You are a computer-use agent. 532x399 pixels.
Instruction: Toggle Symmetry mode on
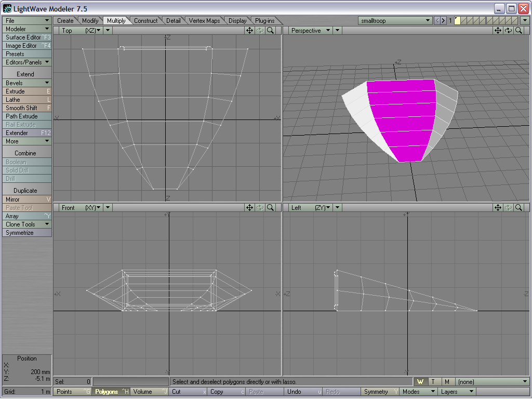pos(380,392)
